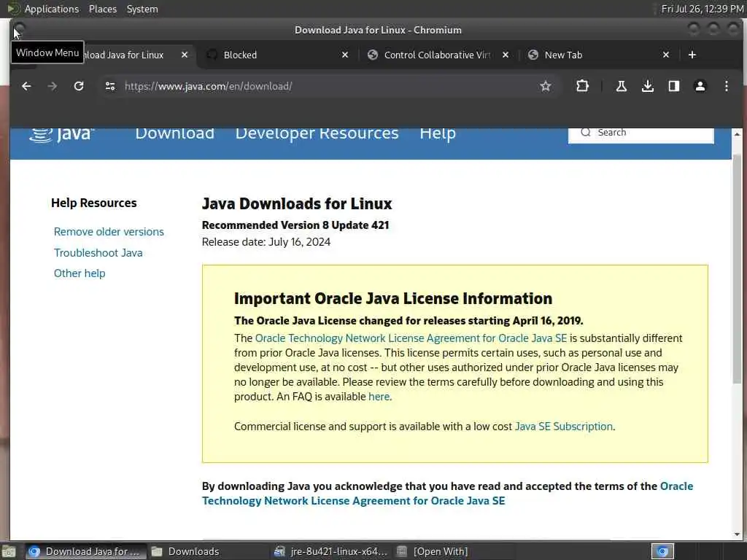Open the Chrome Labs flask icon
747x560 pixels.
tap(622, 86)
